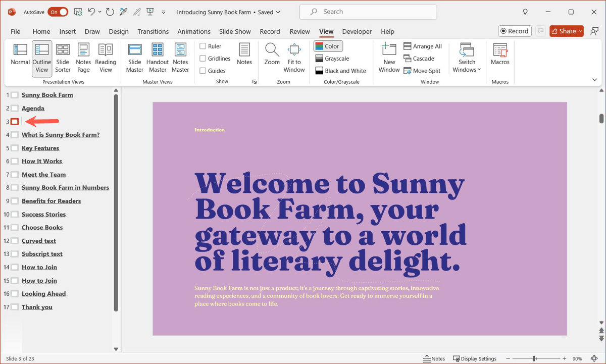Select outline item 'Thank you'
This screenshot has height=364, width=606.
pos(37,306)
